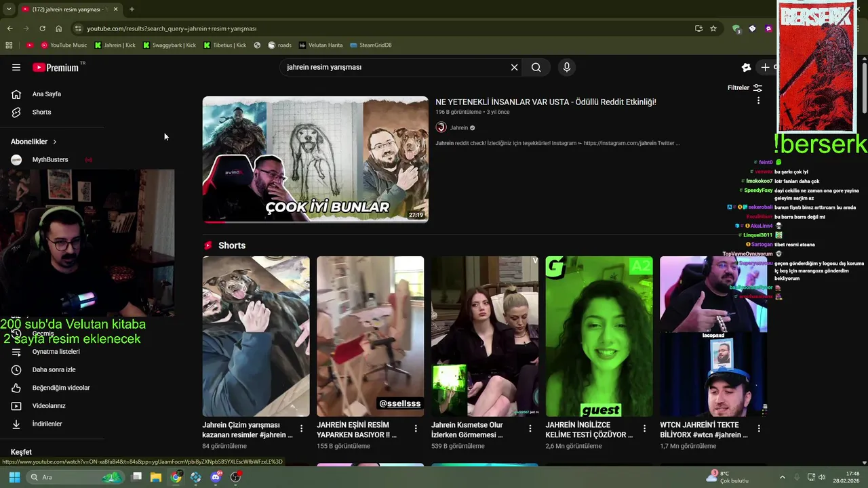Open the roads bookmark
Viewport: 868px width, 488px height.
click(x=279, y=45)
